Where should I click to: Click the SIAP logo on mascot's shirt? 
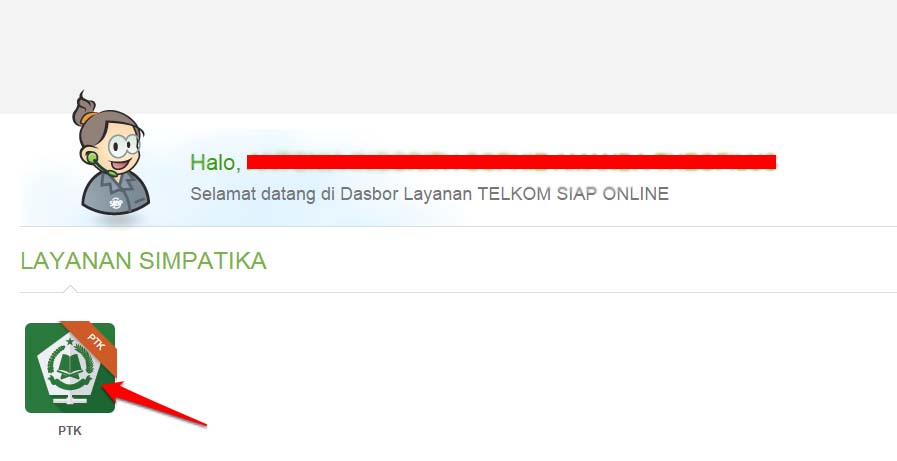(116, 202)
